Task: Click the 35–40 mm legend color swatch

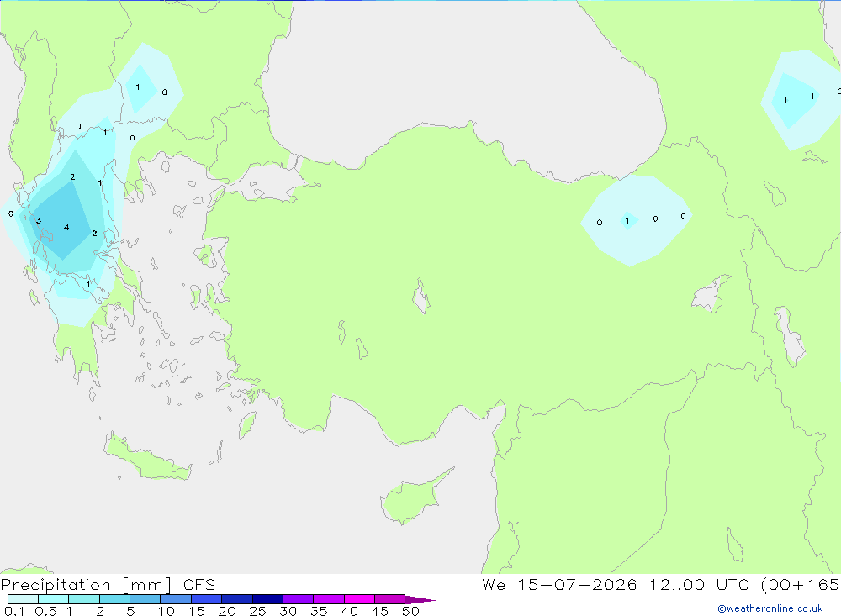Action: point(328,599)
